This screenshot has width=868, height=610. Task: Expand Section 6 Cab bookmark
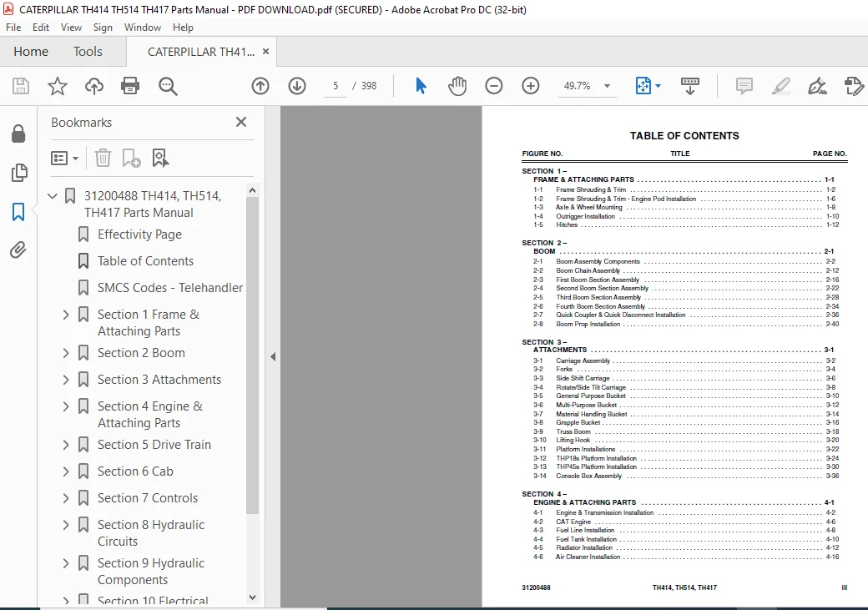point(66,471)
